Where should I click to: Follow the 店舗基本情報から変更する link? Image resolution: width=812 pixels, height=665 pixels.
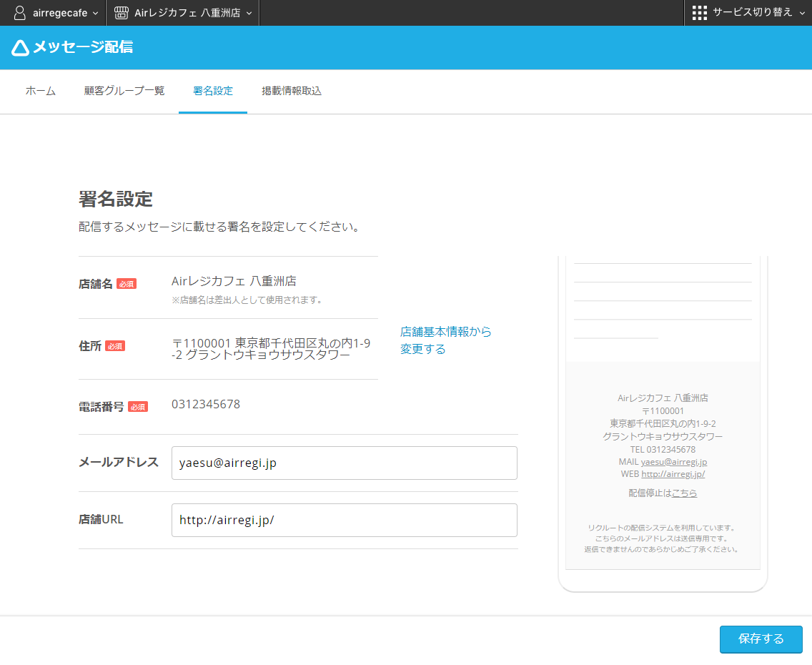[446, 340]
